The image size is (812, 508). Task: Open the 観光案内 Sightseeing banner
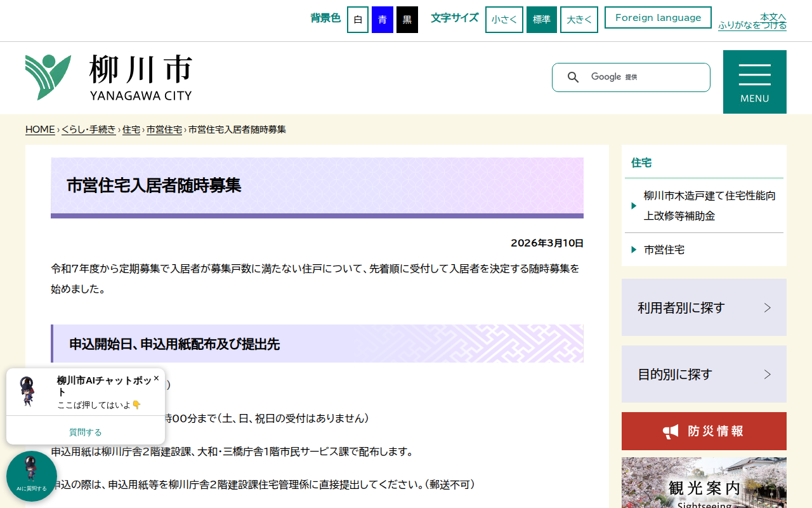704,483
